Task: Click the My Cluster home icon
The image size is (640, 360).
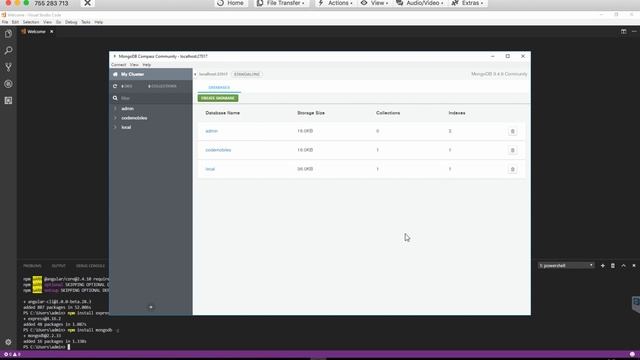Action: (115, 74)
